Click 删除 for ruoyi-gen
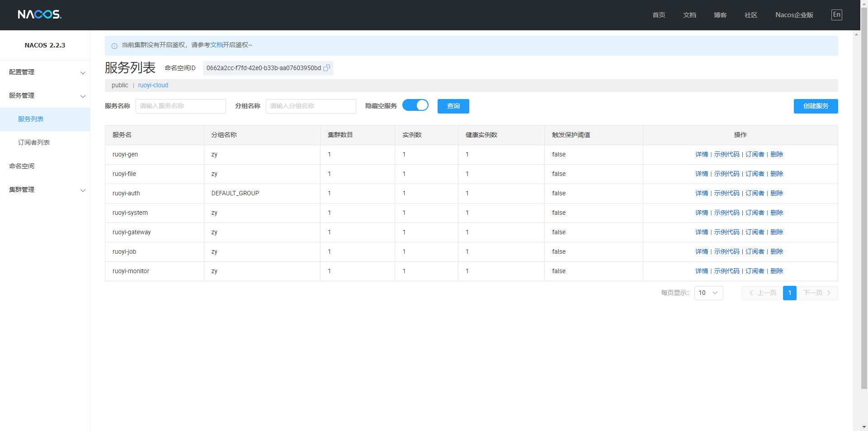This screenshot has height=431, width=868. click(x=777, y=155)
